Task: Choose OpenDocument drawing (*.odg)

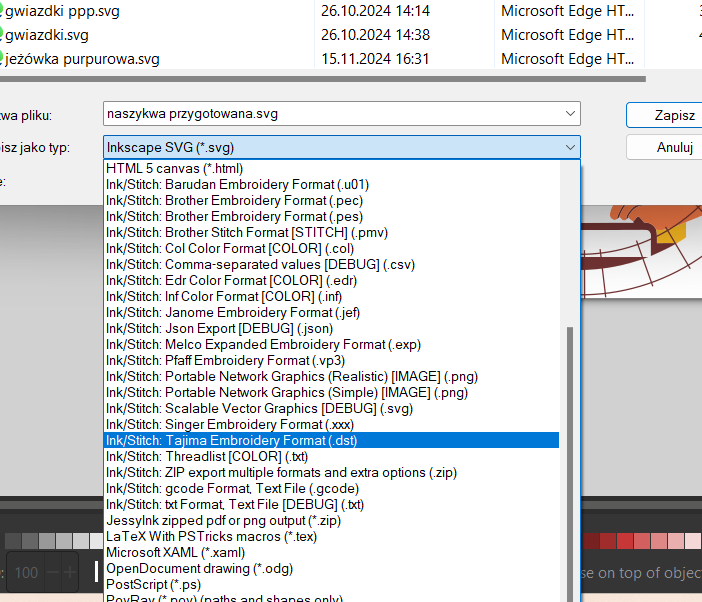Action: 331,569
